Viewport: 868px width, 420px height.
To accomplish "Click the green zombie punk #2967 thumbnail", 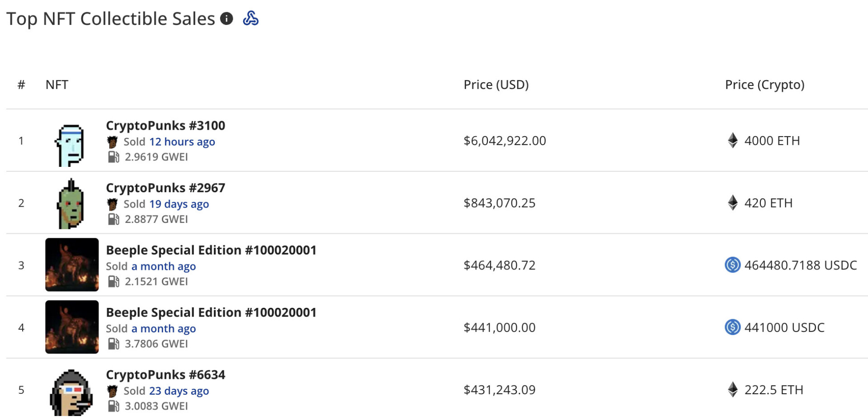I will point(71,204).
